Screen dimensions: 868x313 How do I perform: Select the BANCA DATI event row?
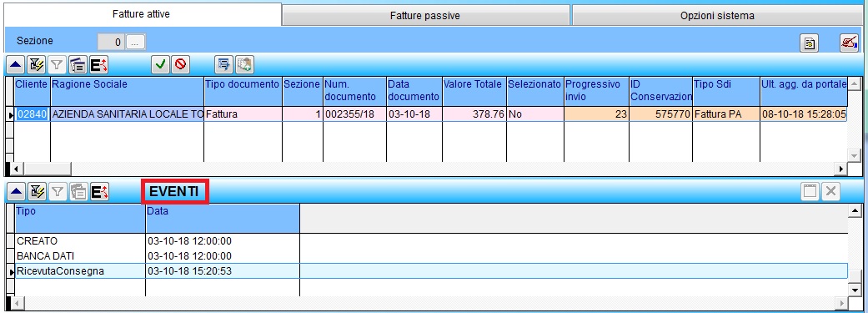tap(431, 256)
